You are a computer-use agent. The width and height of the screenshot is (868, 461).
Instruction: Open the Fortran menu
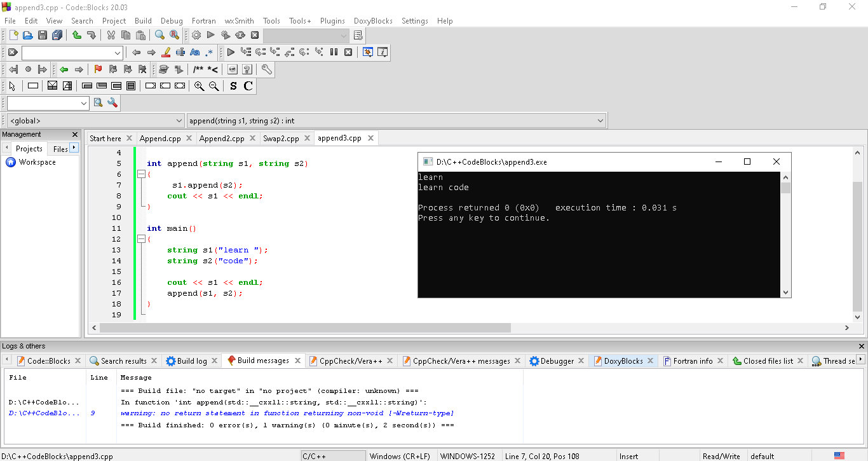[203, 20]
